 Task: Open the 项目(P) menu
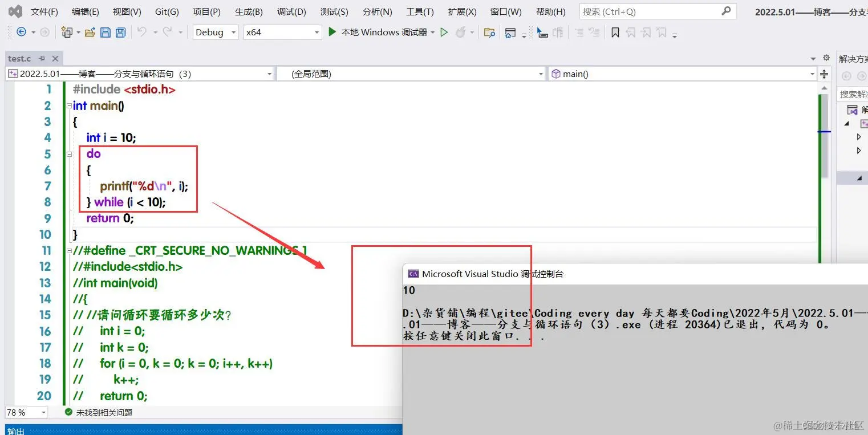pos(206,11)
